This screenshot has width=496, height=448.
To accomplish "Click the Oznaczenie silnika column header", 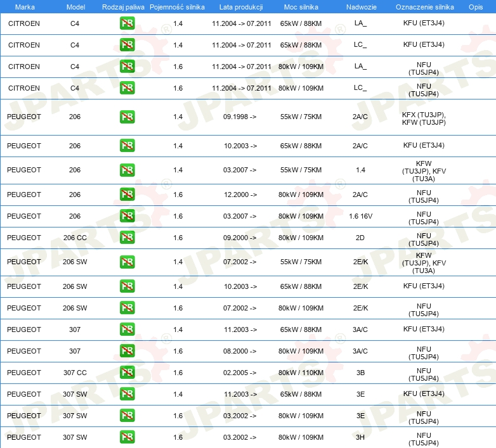I will [424, 7].
